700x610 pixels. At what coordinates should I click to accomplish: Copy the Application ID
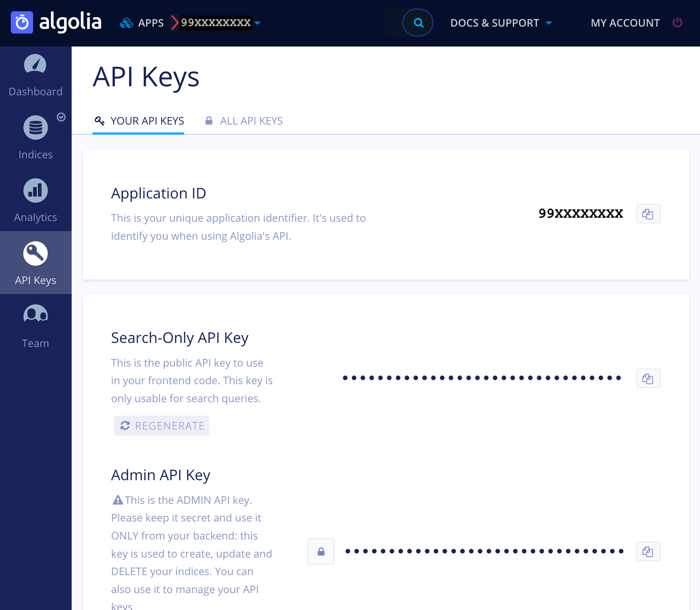pyautogui.click(x=649, y=214)
